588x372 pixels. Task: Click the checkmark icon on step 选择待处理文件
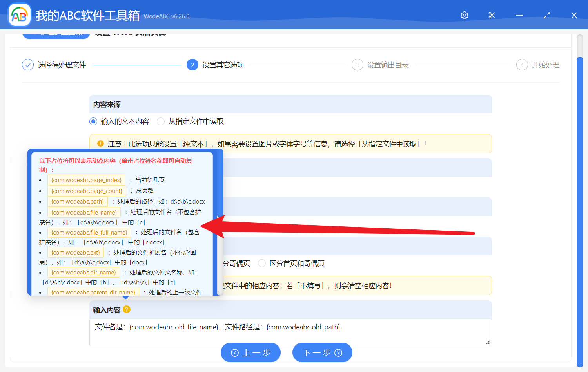tap(27, 65)
